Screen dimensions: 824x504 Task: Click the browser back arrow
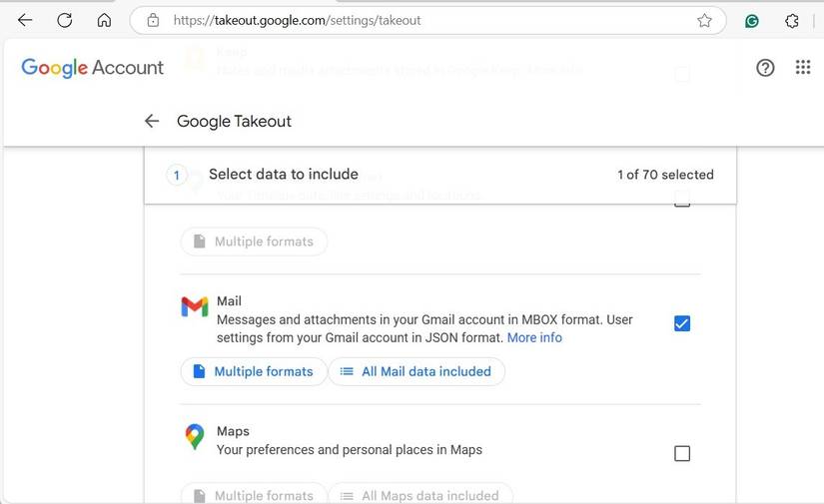(x=25, y=20)
